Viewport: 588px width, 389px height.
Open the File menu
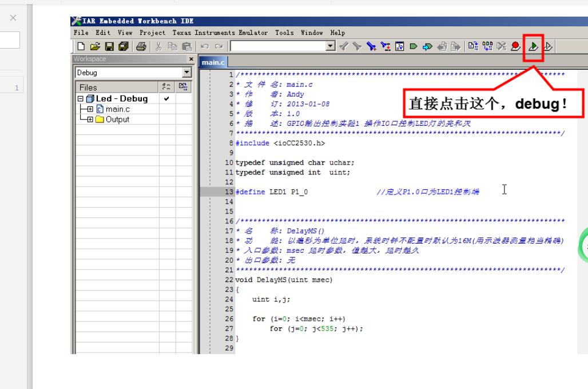pos(81,33)
